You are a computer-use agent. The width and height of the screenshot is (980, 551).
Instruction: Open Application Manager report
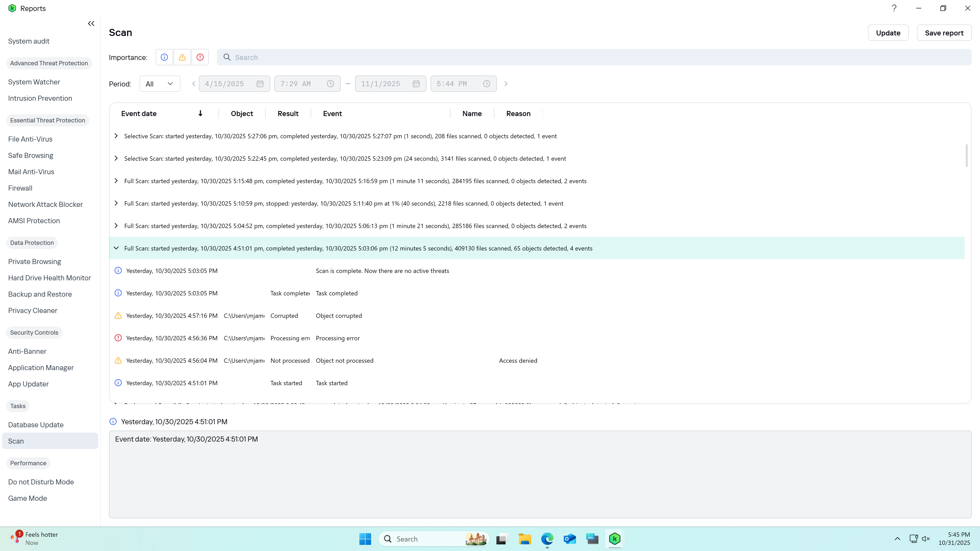pyautogui.click(x=41, y=368)
